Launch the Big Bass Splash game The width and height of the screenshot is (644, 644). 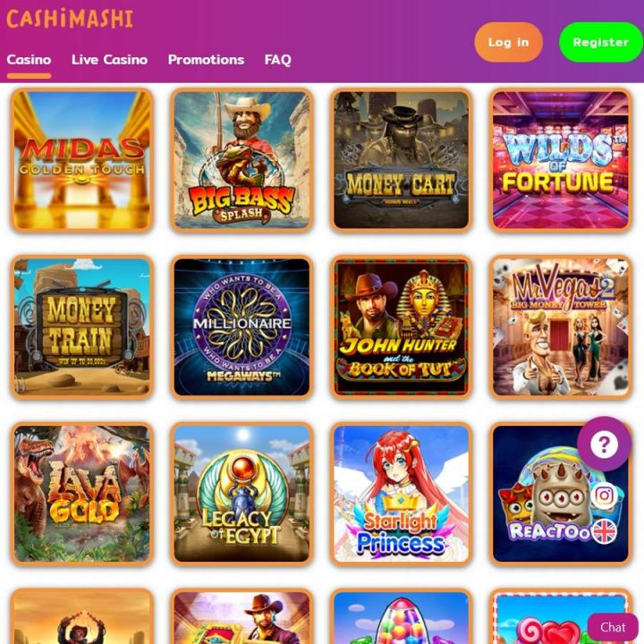pos(241,160)
